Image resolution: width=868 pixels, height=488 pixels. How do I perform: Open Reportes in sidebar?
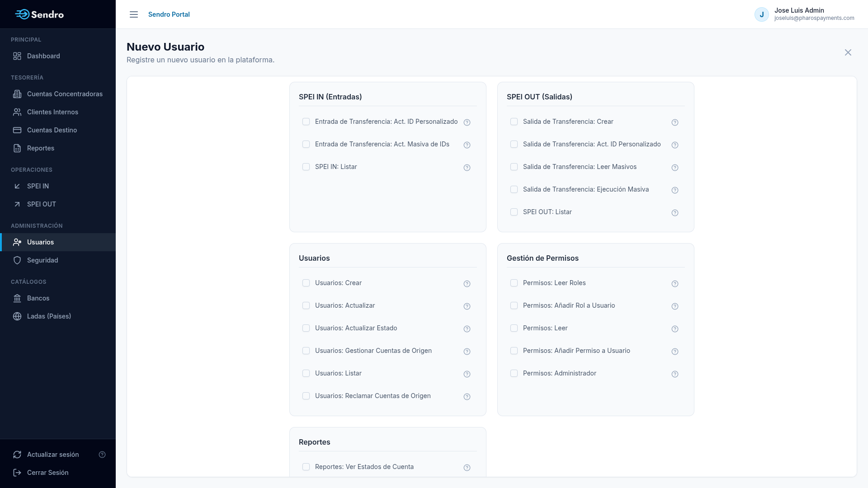[x=58, y=148]
